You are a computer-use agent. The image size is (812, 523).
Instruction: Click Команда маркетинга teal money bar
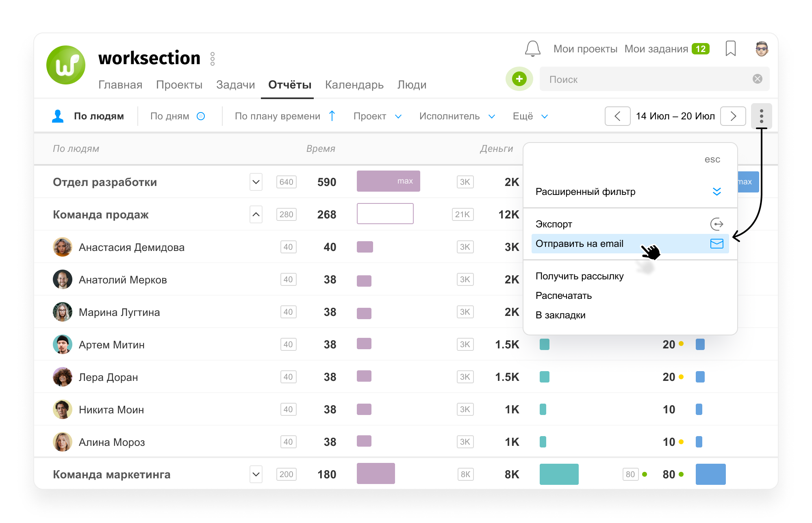[x=559, y=474]
